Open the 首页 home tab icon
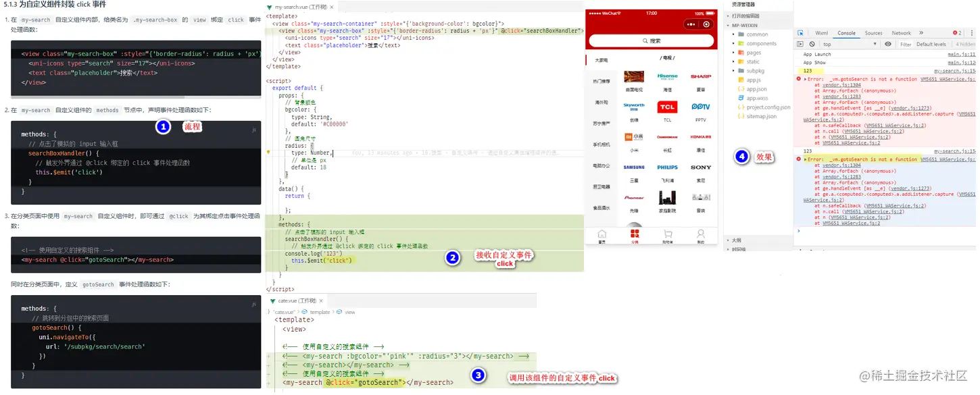The width and height of the screenshot is (980, 395). tap(602, 236)
